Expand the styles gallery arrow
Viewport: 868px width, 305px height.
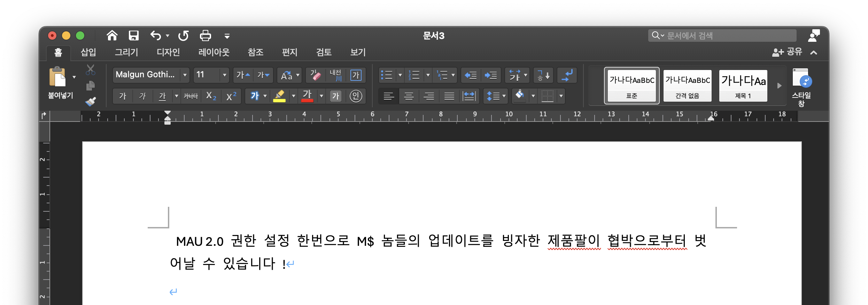[780, 86]
